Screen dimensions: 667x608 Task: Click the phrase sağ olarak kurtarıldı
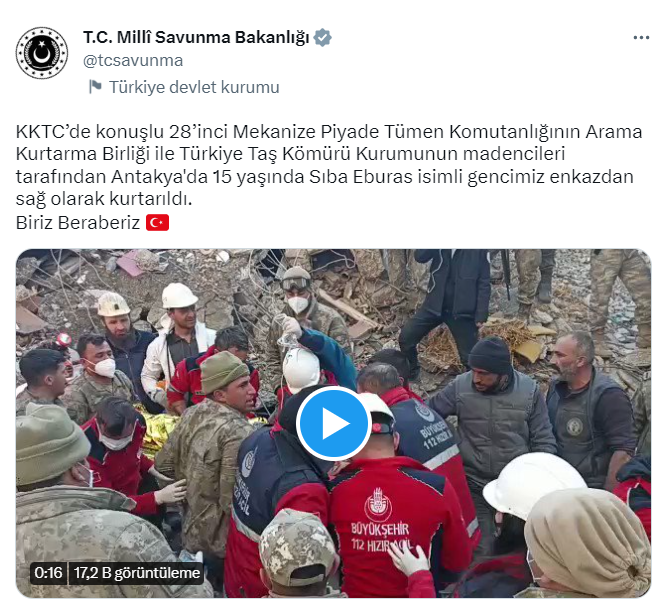(104, 199)
